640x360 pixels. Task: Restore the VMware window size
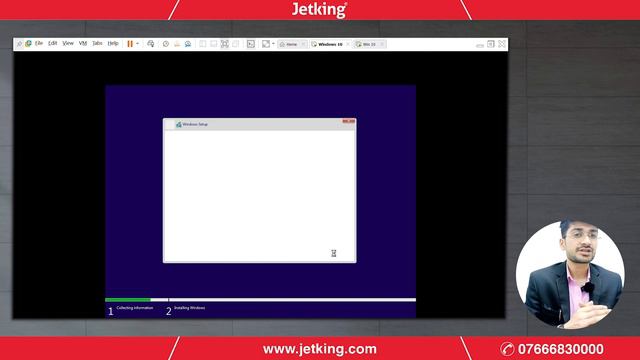point(491,44)
